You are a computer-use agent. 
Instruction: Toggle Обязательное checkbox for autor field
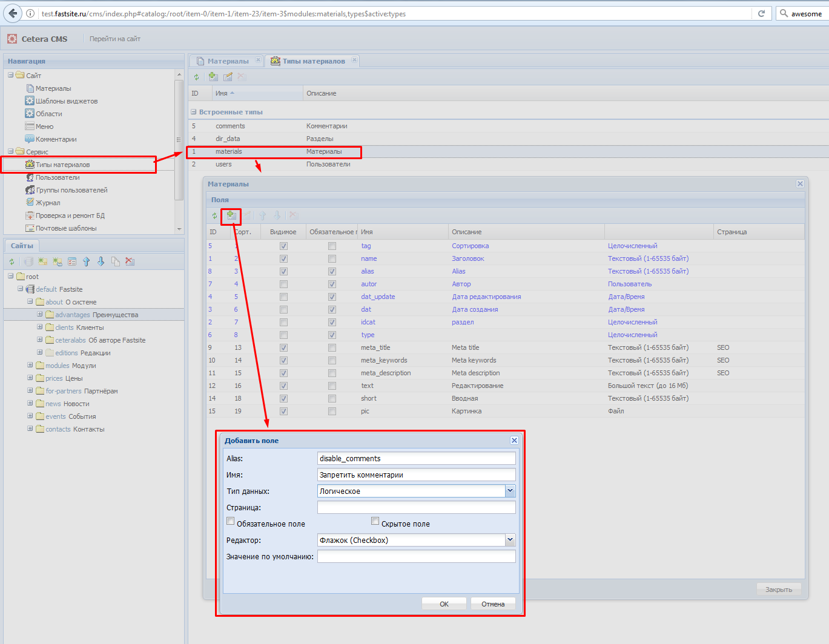(x=332, y=284)
